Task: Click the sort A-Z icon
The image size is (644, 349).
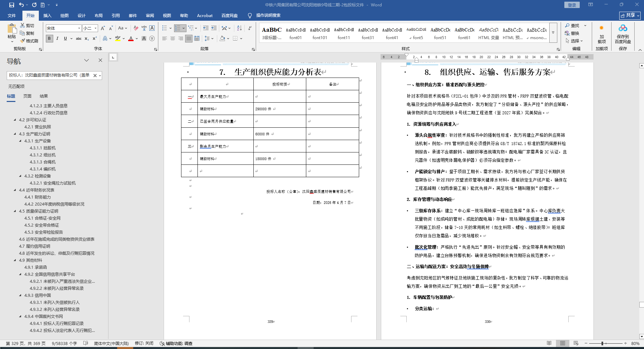Action: (x=239, y=28)
